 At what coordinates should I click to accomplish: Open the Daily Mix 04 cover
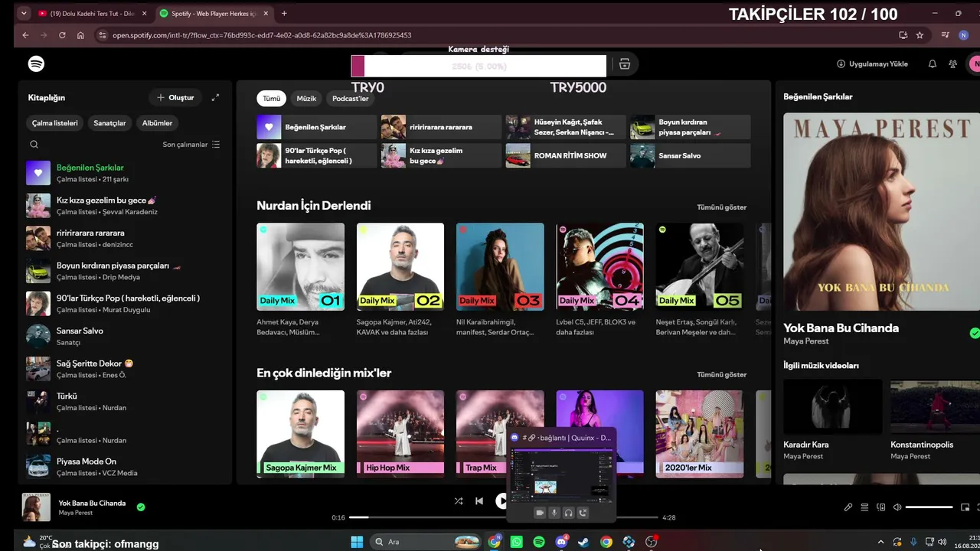[x=599, y=266]
